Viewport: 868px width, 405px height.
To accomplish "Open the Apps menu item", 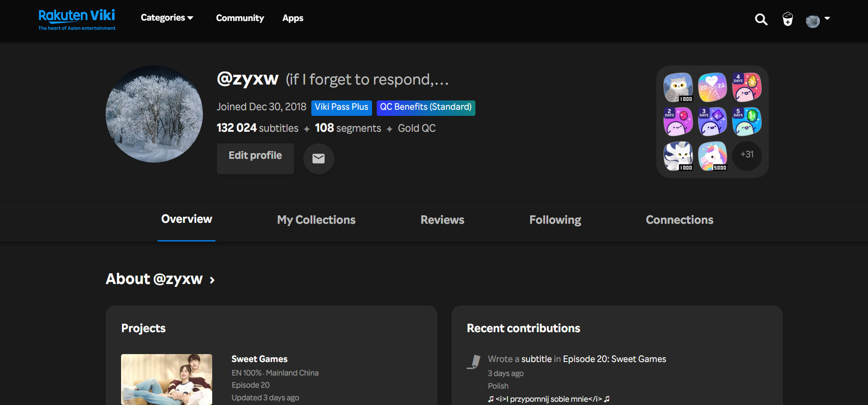I will 293,18.
